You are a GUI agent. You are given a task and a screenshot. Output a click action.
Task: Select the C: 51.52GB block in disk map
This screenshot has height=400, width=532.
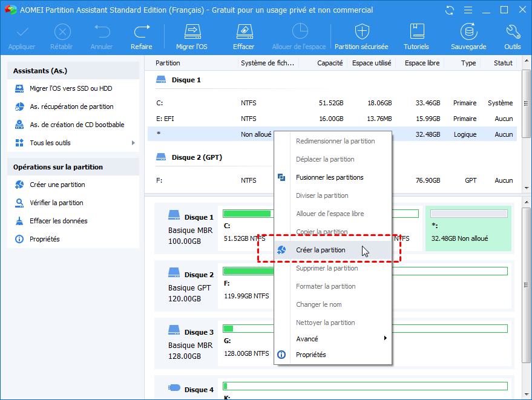click(x=246, y=228)
